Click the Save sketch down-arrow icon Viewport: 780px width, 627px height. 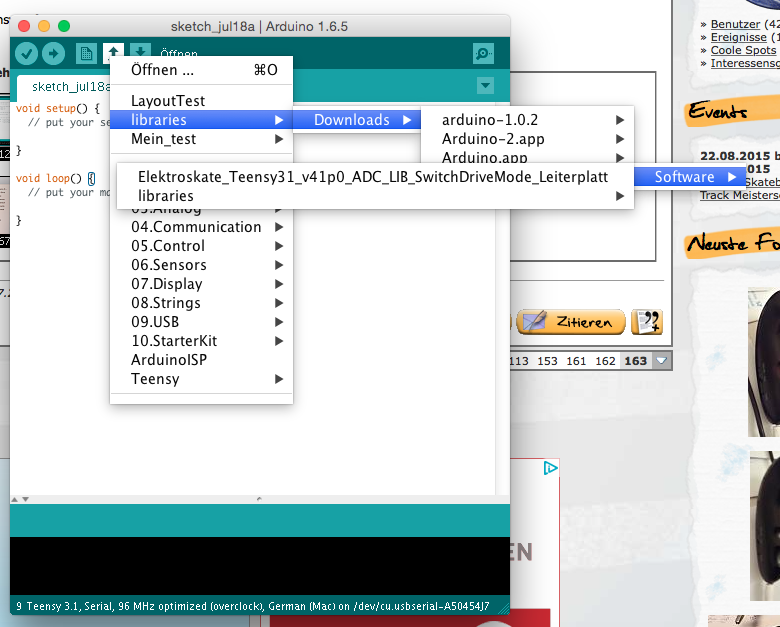point(140,50)
